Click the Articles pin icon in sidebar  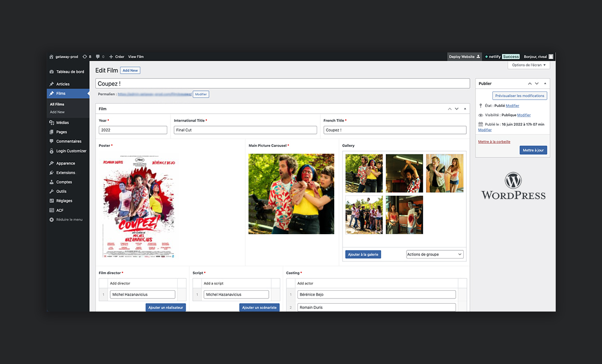51,84
